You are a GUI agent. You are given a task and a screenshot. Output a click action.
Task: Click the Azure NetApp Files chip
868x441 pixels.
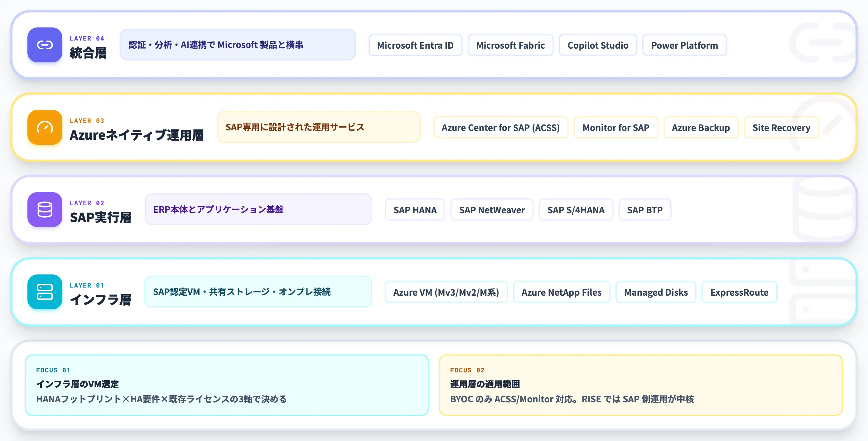[562, 292]
